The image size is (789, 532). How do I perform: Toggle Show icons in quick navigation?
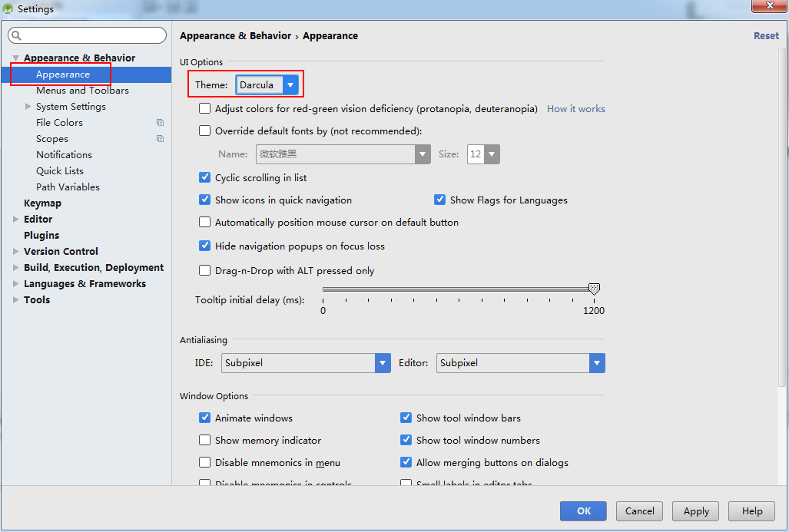point(205,200)
